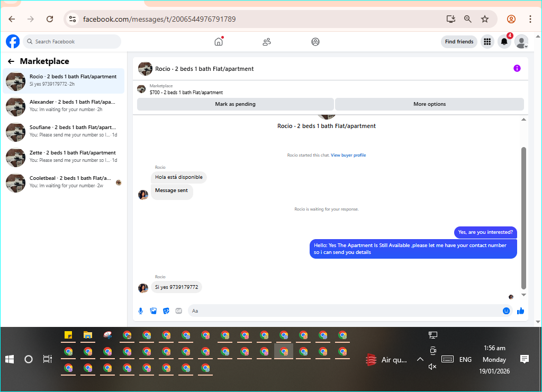Viewport: 542px width, 392px height.
Task: Record a voice clip with microphone icon
Action: pyautogui.click(x=141, y=311)
